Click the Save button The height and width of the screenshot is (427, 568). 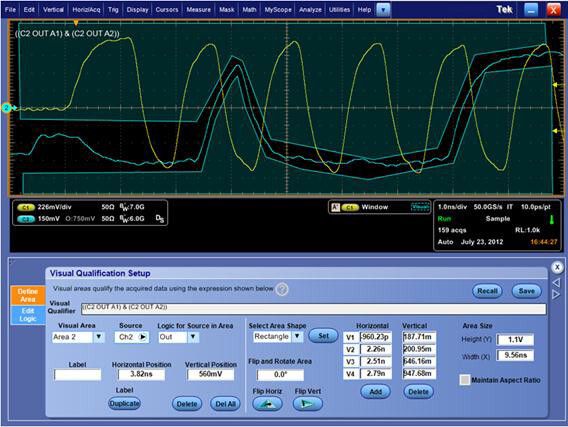526,291
